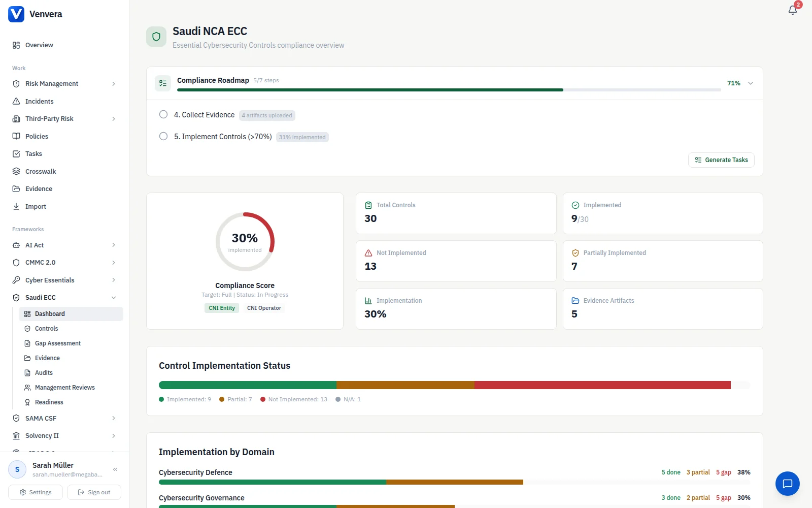The width and height of the screenshot is (812, 508).
Task: Collapse the Compliance Roadmap panel chevron
Action: tap(751, 83)
